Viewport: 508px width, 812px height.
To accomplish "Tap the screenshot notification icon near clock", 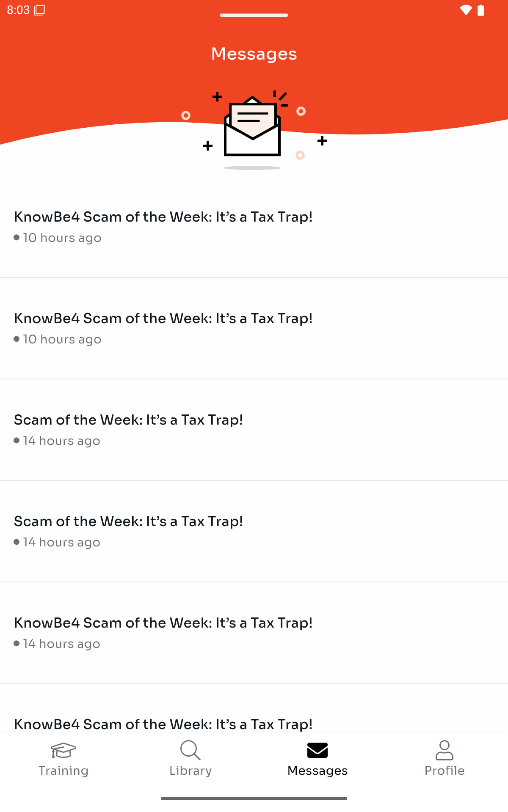I will click(39, 10).
